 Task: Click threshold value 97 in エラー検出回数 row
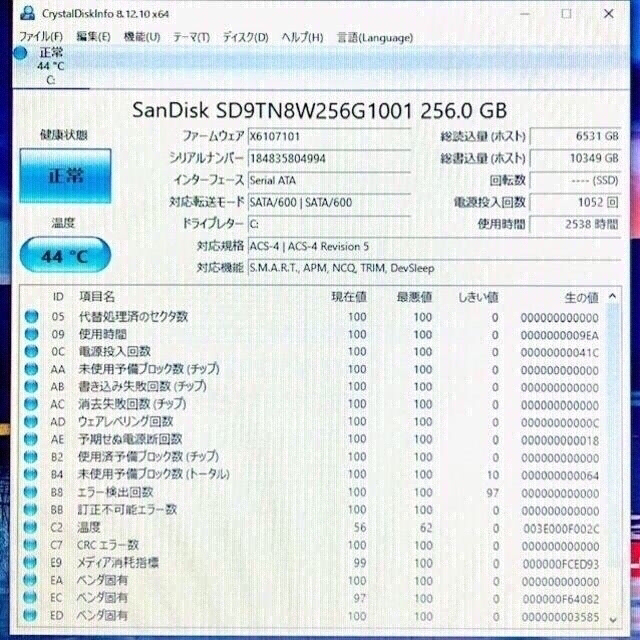pyautogui.click(x=493, y=493)
